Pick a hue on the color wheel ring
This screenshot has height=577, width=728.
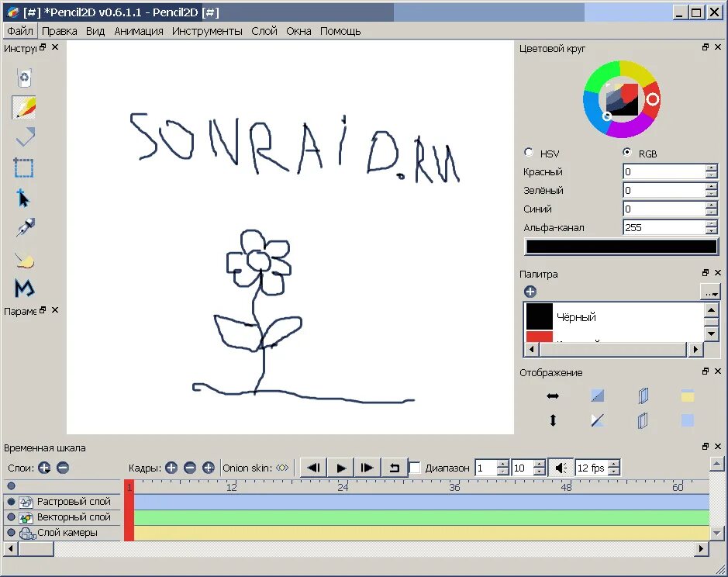point(652,99)
